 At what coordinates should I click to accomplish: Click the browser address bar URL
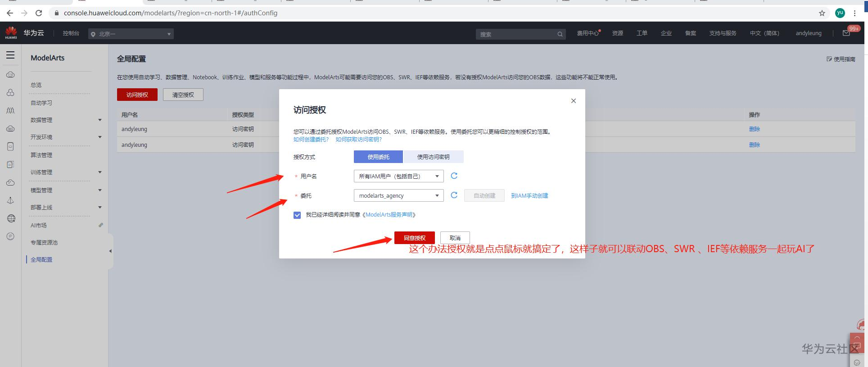[171, 13]
